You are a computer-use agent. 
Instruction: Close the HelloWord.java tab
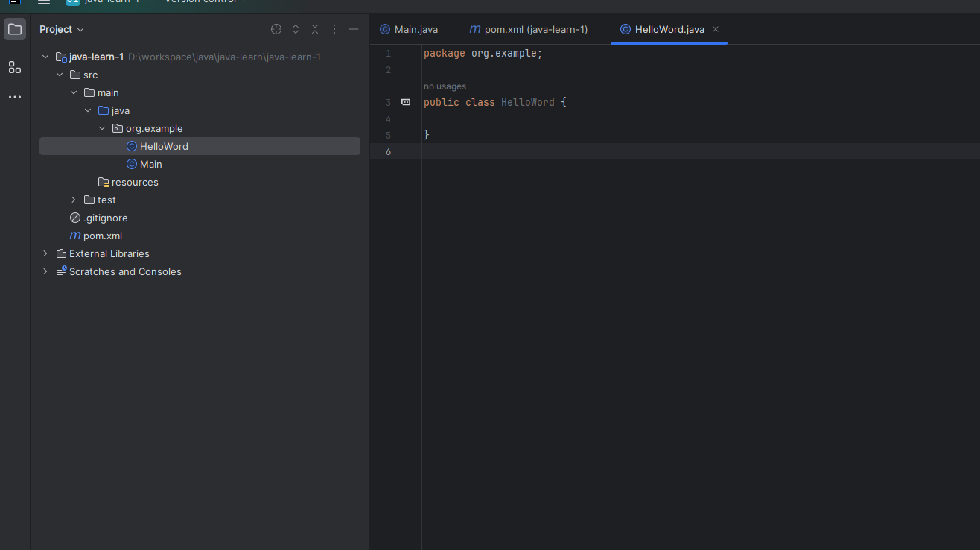click(x=716, y=29)
